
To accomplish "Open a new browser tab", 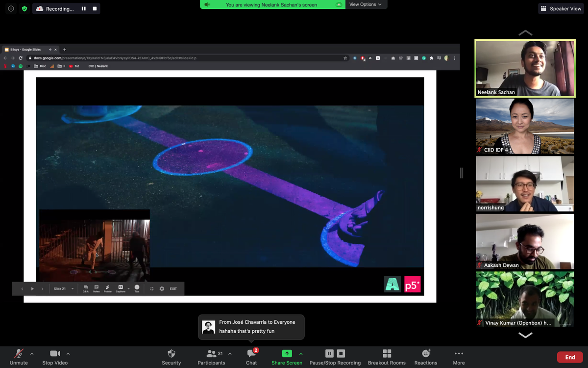I will tap(65, 50).
